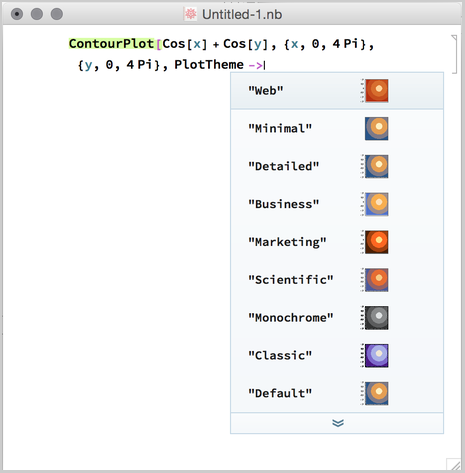Click the Marketing theme preview icon
The image size is (465, 473).
tap(375, 242)
